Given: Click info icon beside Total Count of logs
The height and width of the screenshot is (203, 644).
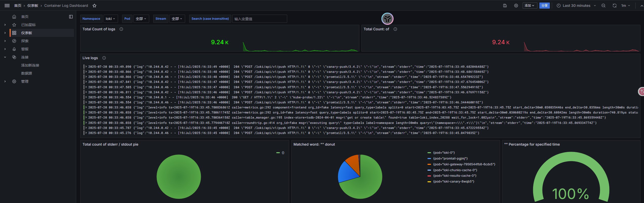Looking at the screenshot, I should 121,29.
